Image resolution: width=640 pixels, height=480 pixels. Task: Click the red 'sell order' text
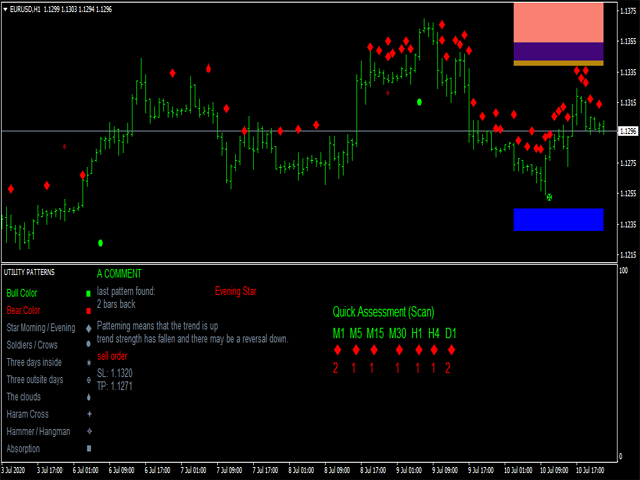[112, 356]
